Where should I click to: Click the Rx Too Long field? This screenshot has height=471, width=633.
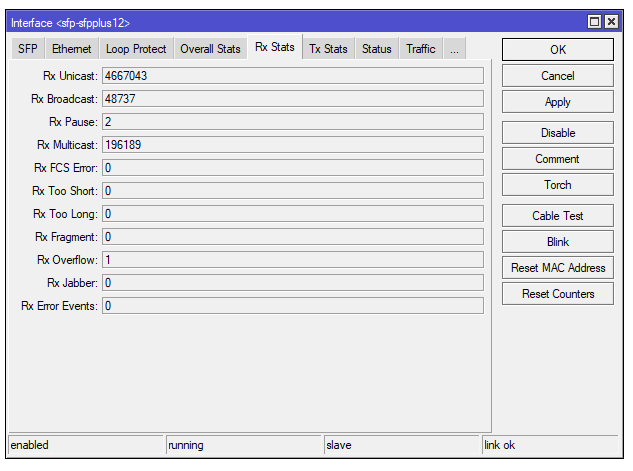point(293,214)
